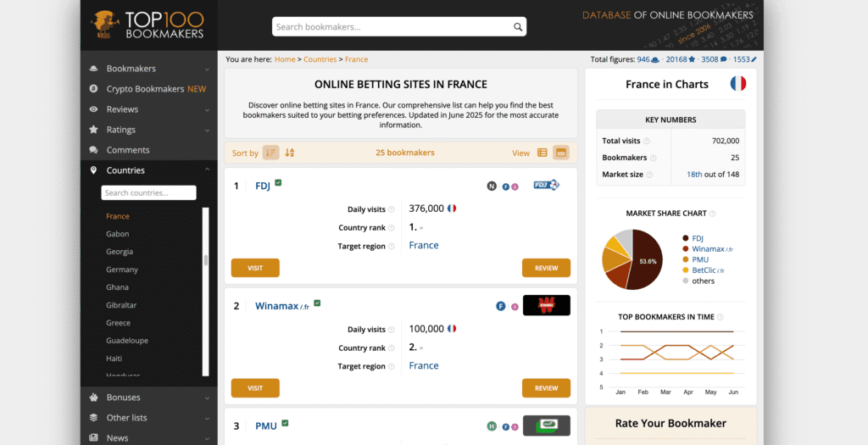Click the pink I badge on Winamax row
The height and width of the screenshot is (445, 868).
(515, 307)
